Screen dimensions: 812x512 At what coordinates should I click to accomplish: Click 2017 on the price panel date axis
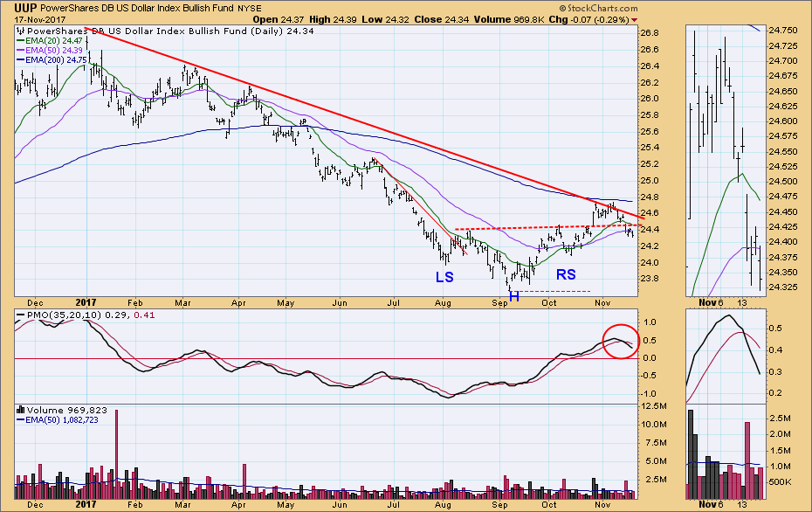[86, 302]
